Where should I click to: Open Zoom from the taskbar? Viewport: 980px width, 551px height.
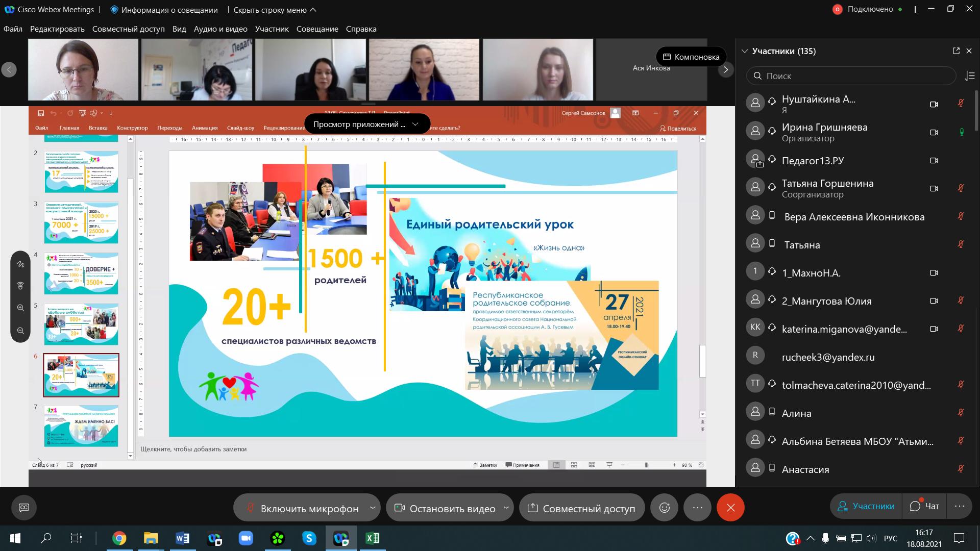click(246, 538)
